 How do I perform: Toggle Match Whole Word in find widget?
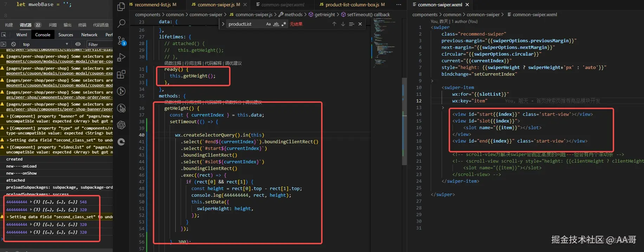pos(276,24)
